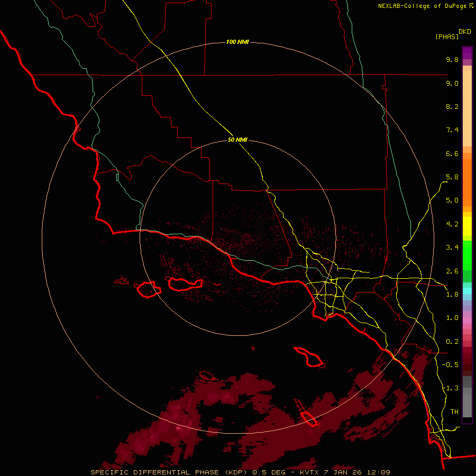Click the 5.0 scale value
Viewport: 476px width, 476px height.
click(452, 200)
